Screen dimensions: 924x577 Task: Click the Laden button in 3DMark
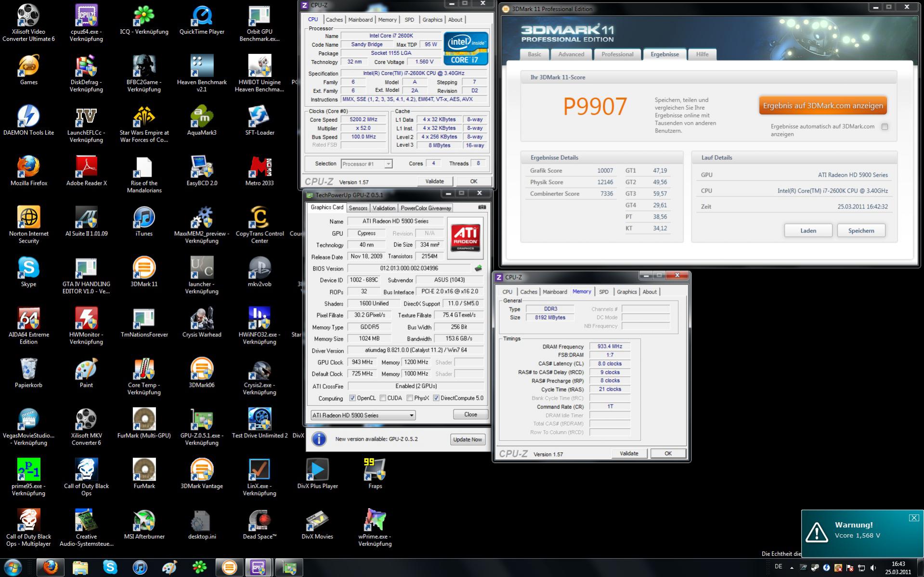pyautogui.click(x=808, y=231)
